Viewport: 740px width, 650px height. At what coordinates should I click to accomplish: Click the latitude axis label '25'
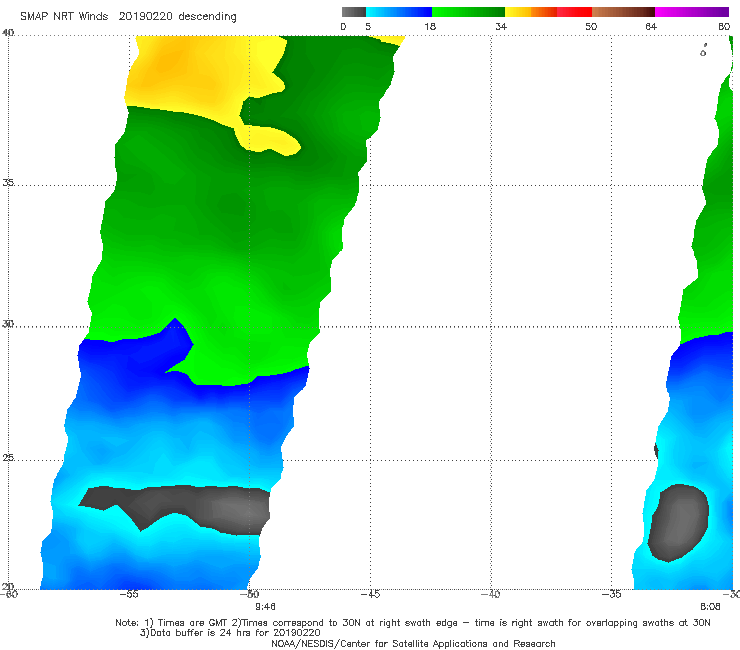(8, 458)
